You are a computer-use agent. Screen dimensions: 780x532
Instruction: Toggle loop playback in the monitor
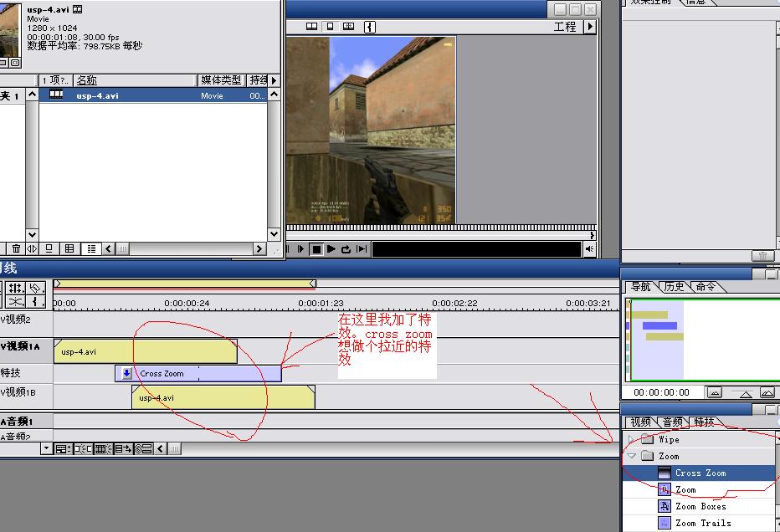click(x=346, y=249)
